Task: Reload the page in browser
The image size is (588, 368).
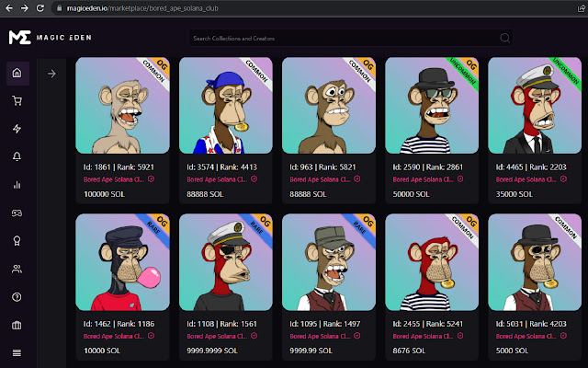Action: tap(40, 8)
